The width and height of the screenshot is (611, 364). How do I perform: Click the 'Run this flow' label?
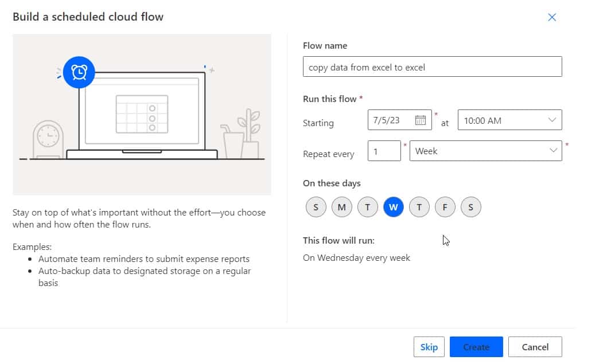pos(330,99)
